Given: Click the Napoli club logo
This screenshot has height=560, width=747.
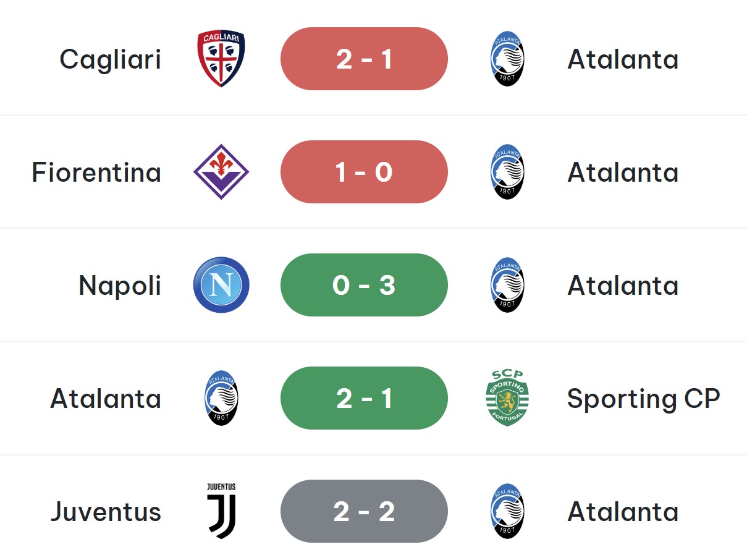Looking at the screenshot, I should click(221, 285).
